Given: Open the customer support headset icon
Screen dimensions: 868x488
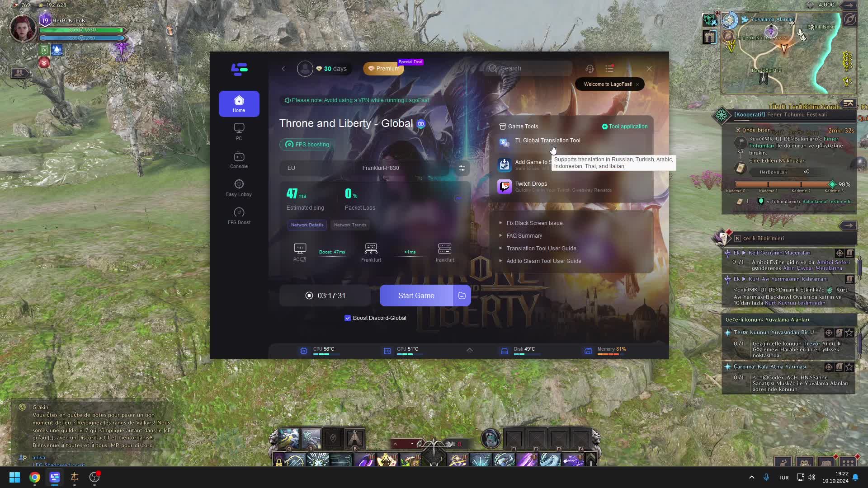Looking at the screenshot, I should coord(590,69).
